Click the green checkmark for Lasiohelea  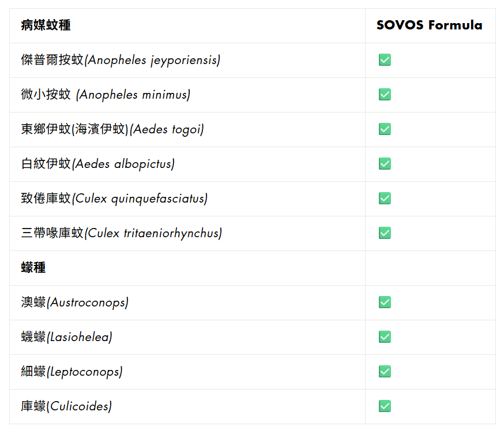point(385,337)
